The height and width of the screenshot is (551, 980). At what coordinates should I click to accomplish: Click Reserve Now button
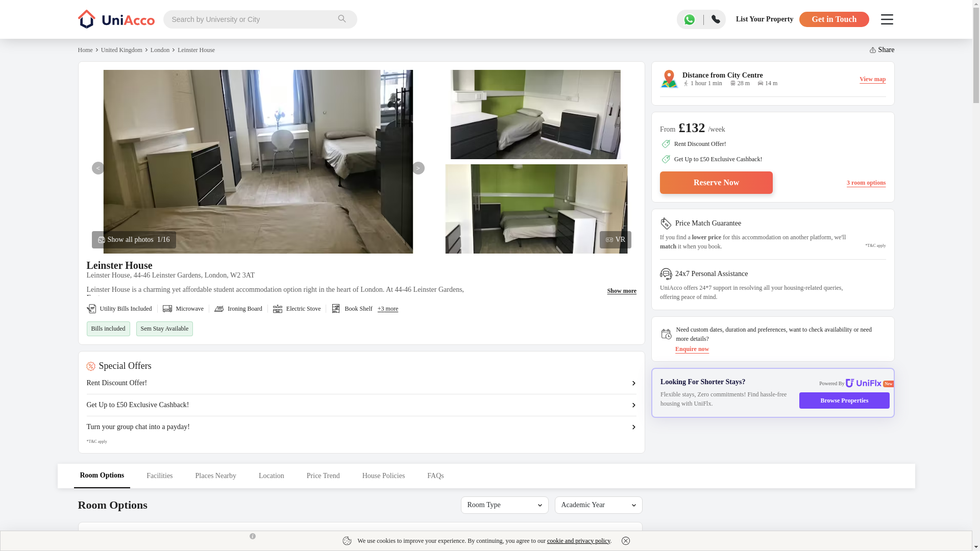pos(716,183)
